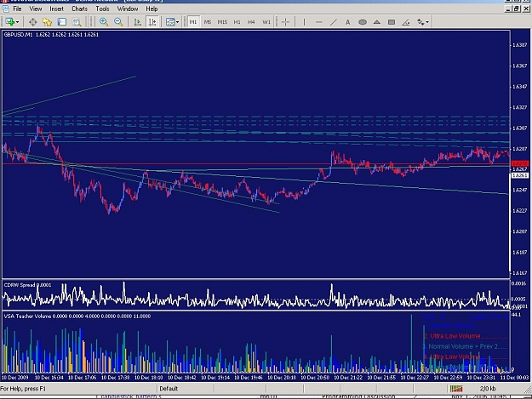Switch to the M5 timeframe
532x399 pixels.
(208, 22)
